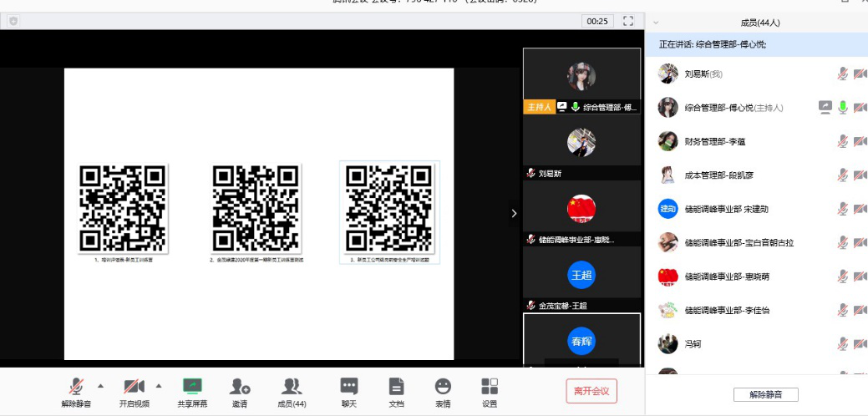The width and height of the screenshot is (868, 416).
Task: Click the 00:25 meeting timer
Action: 597,21
